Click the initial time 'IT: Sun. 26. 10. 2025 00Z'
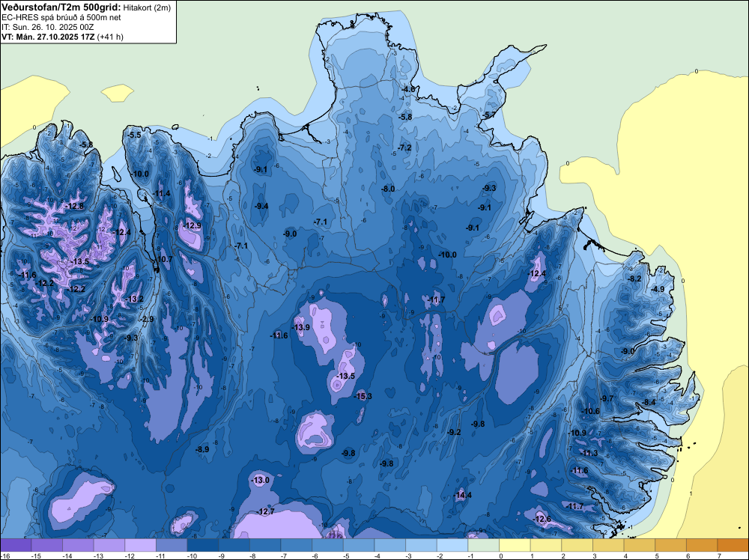749x560 pixels. tap(48, 27)
